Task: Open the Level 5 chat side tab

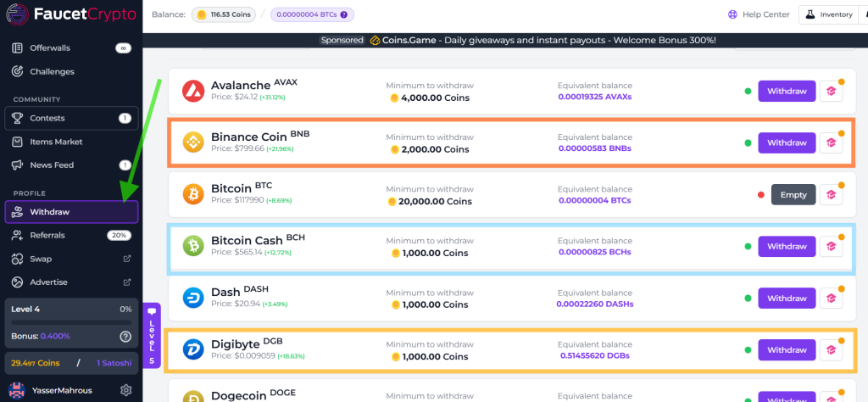Action: [x=152, y=336]
